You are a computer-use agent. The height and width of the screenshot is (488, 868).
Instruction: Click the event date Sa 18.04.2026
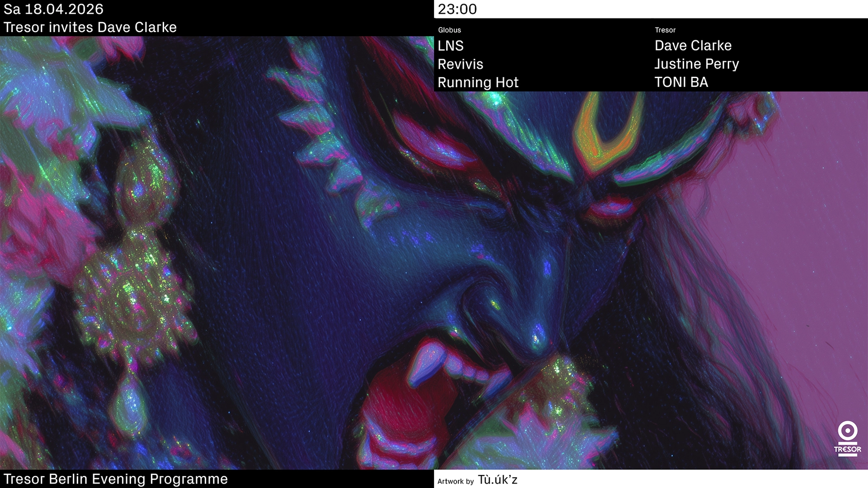pos(53,9)
